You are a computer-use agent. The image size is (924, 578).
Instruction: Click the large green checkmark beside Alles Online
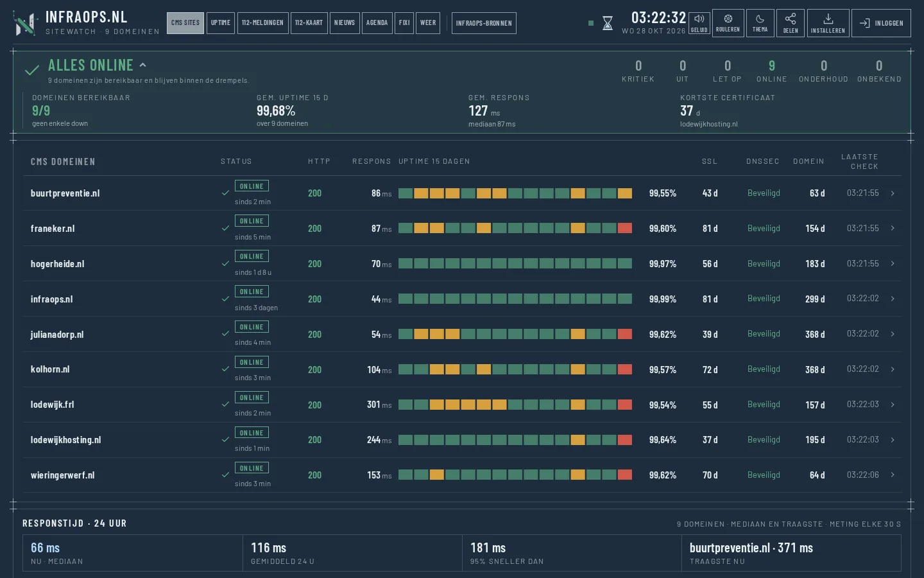click(32, 71)
